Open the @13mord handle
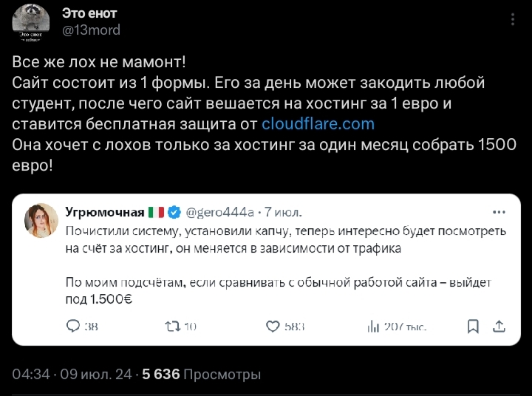The width and height of the screenshot is (532, 396). [x=91, y=30]
